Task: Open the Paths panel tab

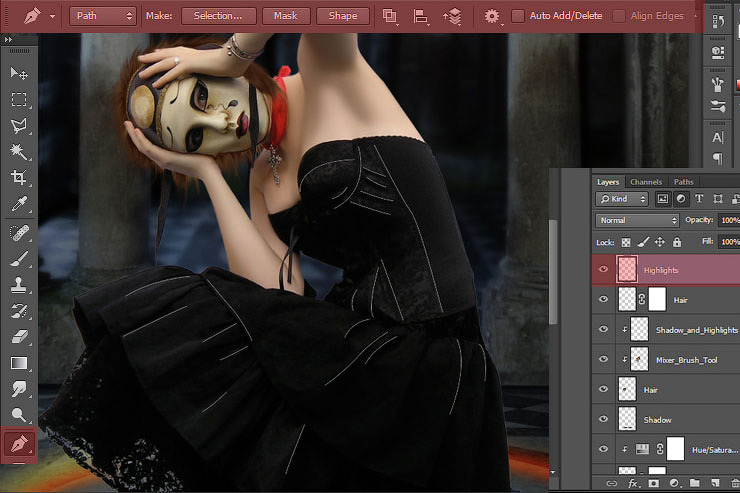Action: tap(684, 182)
